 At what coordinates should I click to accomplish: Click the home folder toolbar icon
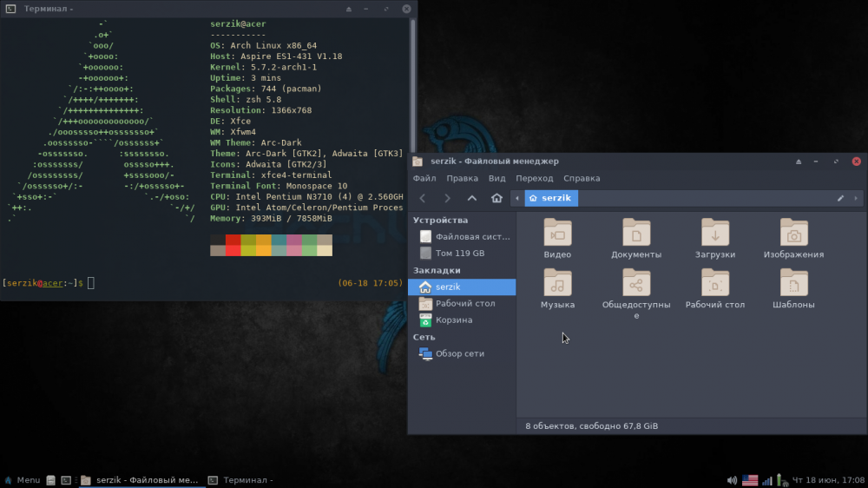(x=496, y=198)
